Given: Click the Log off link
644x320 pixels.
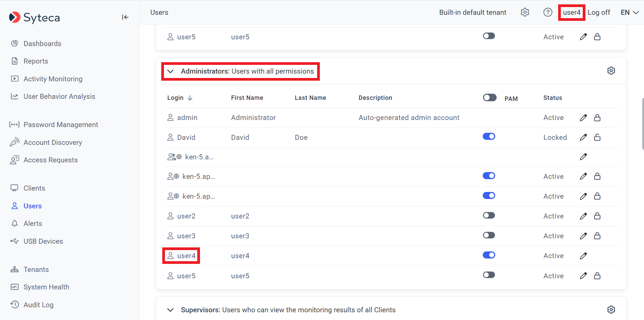Looking at the screenshot, I should [x=599, y=12].
